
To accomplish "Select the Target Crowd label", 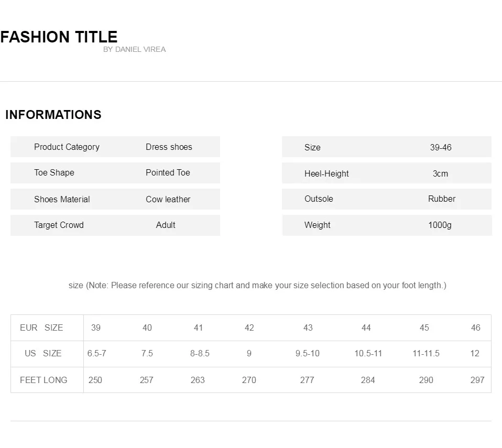I will [x=59, y=225].
